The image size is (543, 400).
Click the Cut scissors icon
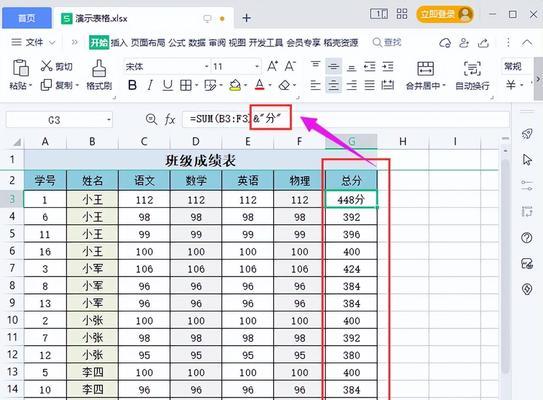click(46, 66)
